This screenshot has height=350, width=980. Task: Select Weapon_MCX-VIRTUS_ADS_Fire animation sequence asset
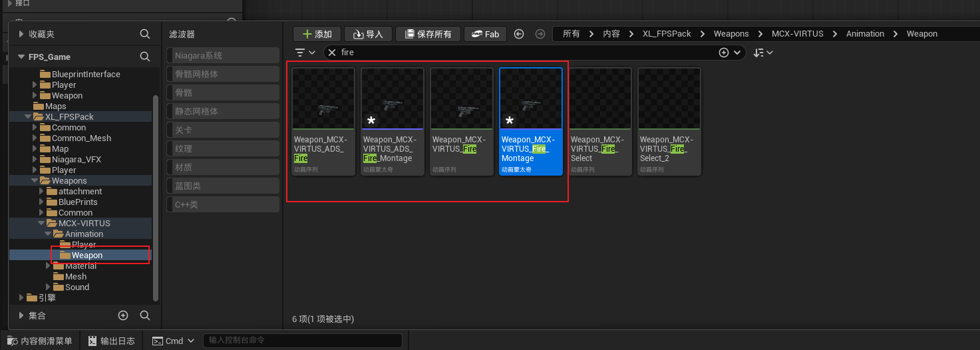323,121
